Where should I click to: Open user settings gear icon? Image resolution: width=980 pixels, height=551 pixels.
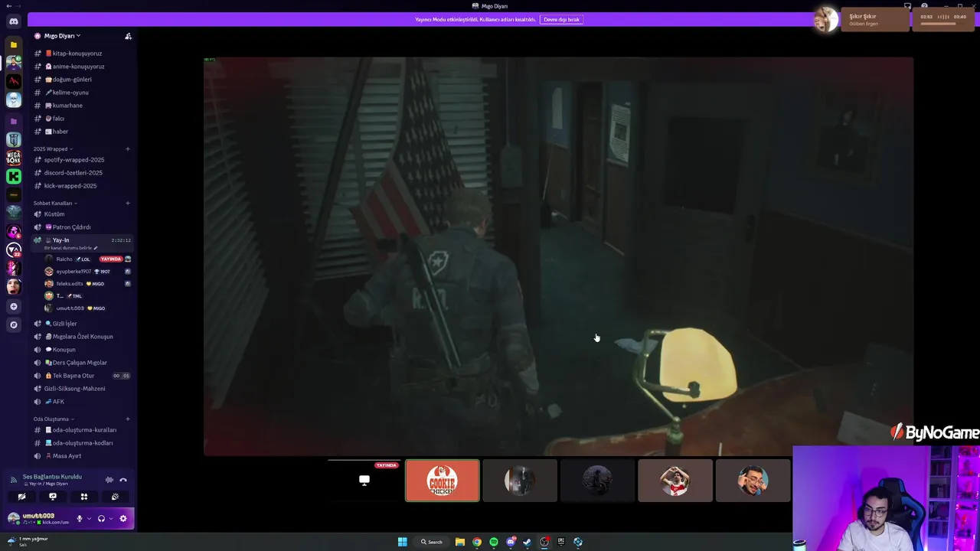tap(123, 518)
